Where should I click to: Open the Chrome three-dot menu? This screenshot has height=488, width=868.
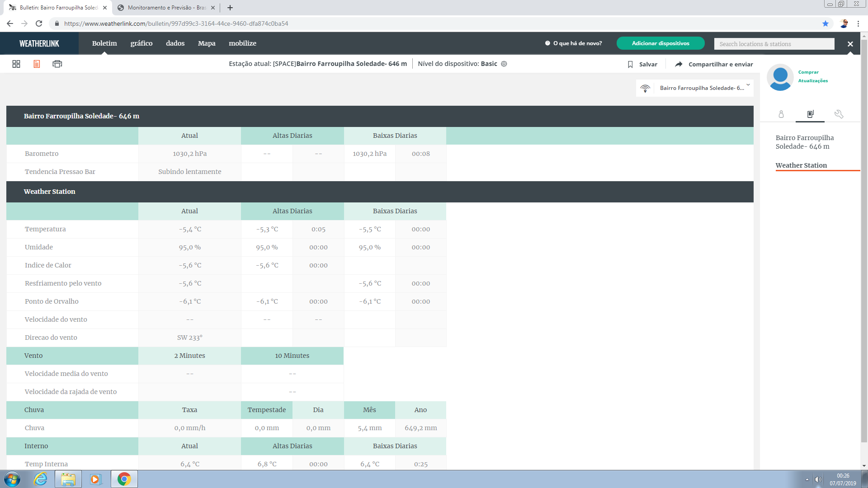click(858, 23)
